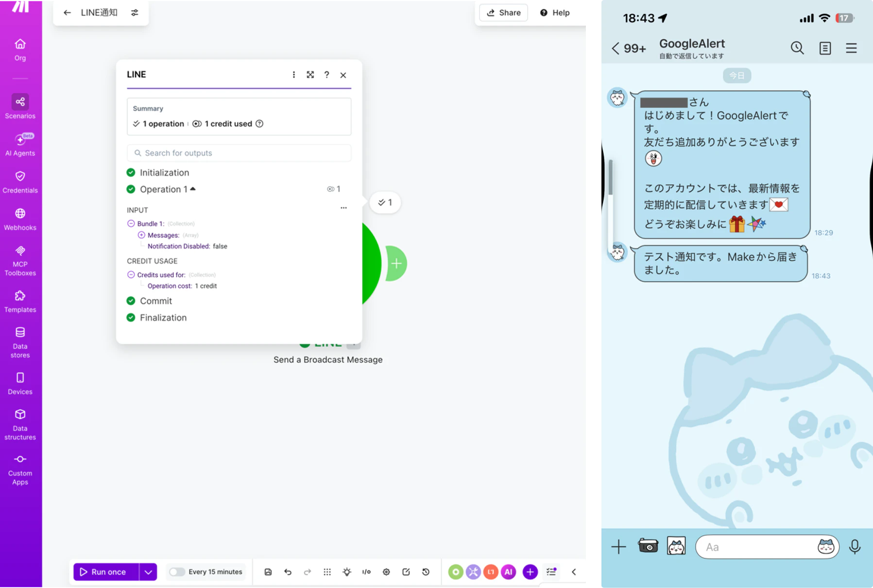The width and height of the screenshot is (873, 588).
Task: Open AI Agents in the sidebar
Action: point(20,144)
